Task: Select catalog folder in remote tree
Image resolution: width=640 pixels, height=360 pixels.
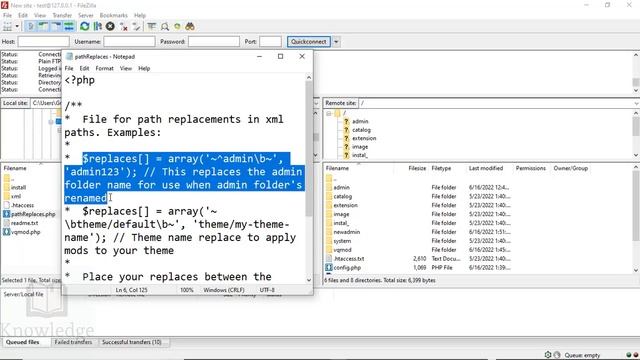Action: pos(361,130)
